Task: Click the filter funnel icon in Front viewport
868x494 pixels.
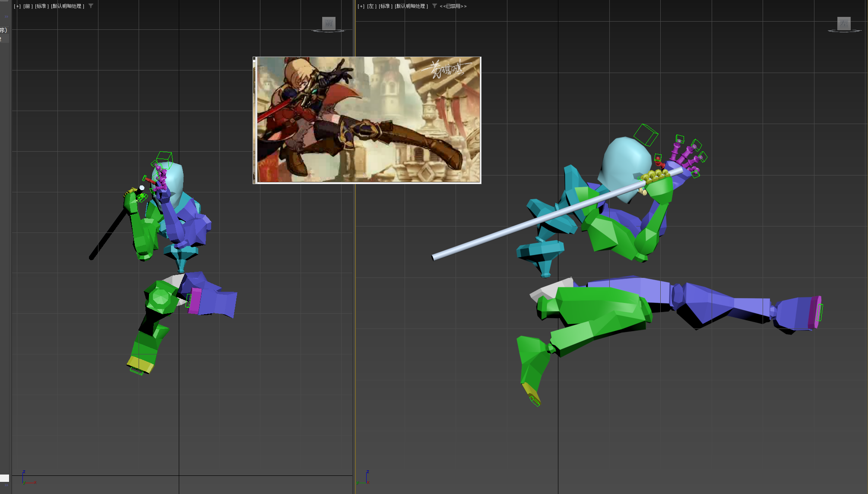Action: pyautogui.click(x=91, y=6)
